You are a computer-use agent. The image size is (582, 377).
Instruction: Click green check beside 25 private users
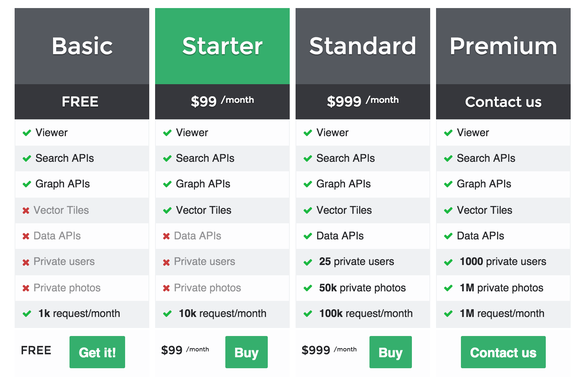308,262
